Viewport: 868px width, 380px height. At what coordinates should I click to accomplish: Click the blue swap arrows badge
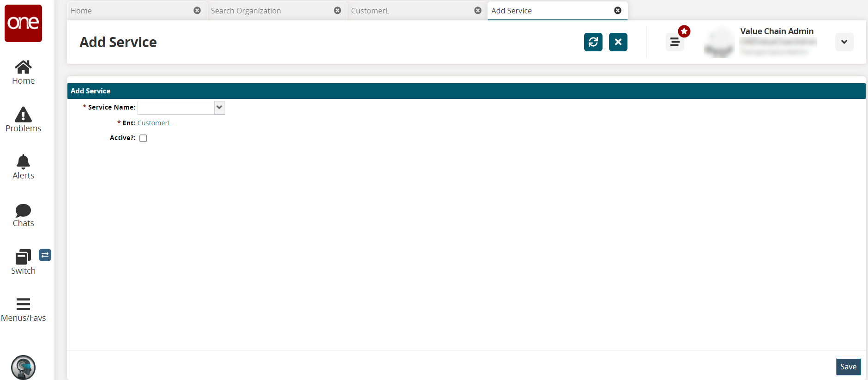[45, 255]
